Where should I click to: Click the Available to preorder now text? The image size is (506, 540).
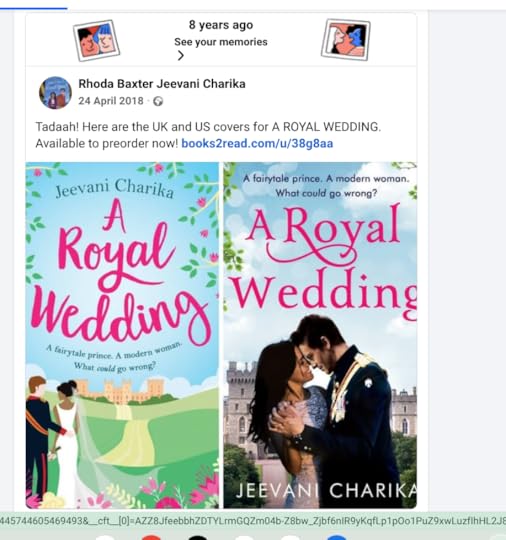click(107, 143)
